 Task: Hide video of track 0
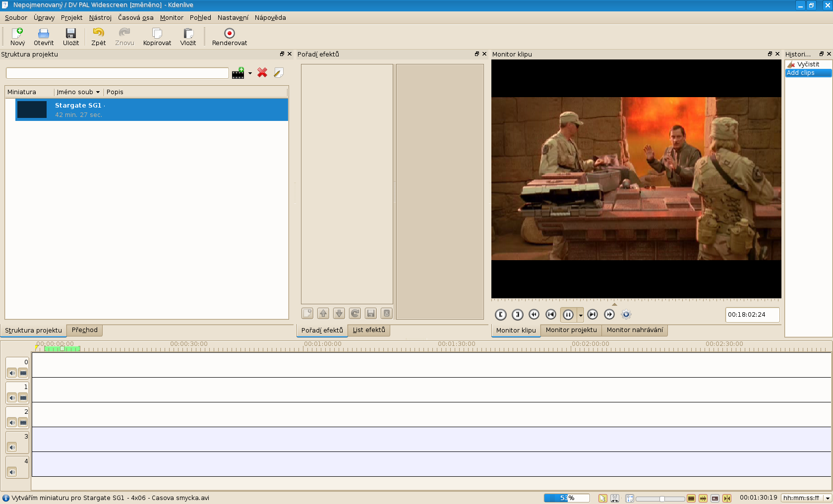pos(23,373)
